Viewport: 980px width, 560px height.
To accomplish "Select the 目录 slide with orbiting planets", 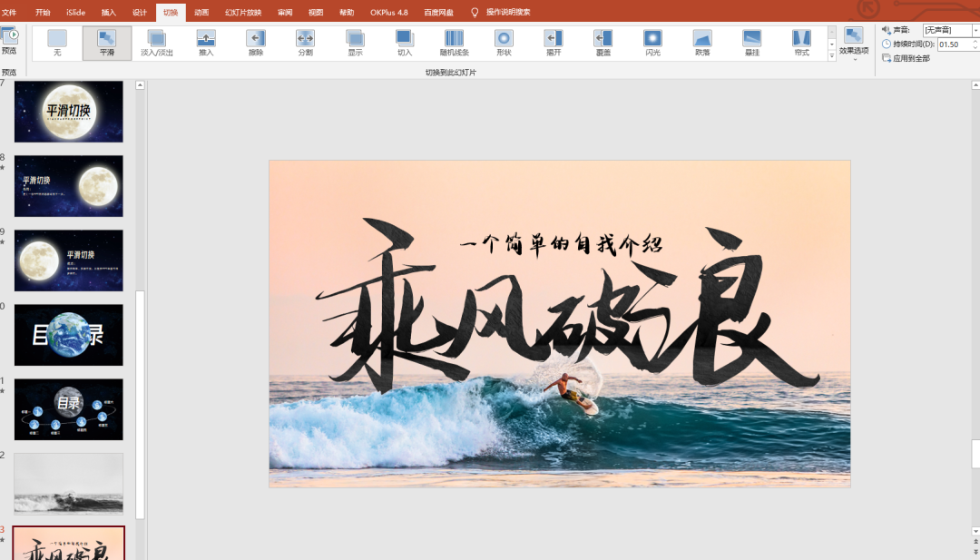I will click(69, 409).
